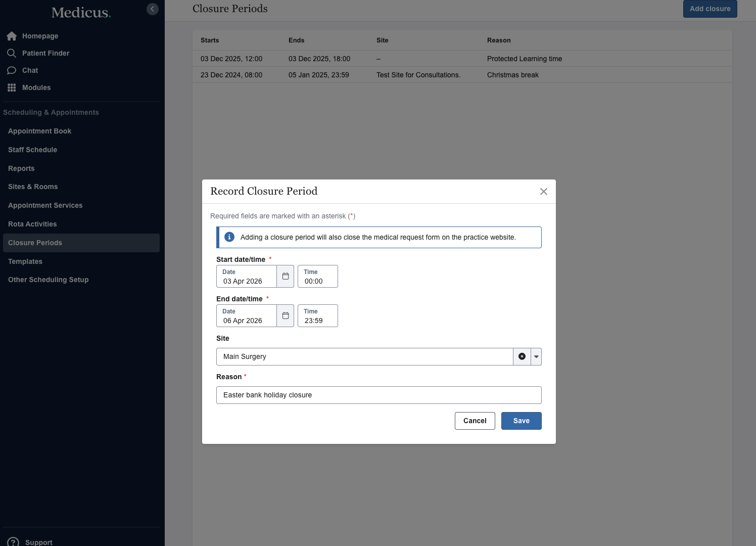756x546 pixels.
Task: Expand the Site dropdown arrow
Action: click(536, 356)
